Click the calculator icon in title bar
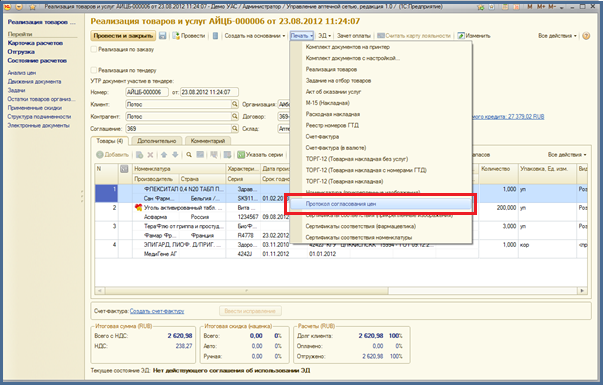 click(x=505, y=7)
